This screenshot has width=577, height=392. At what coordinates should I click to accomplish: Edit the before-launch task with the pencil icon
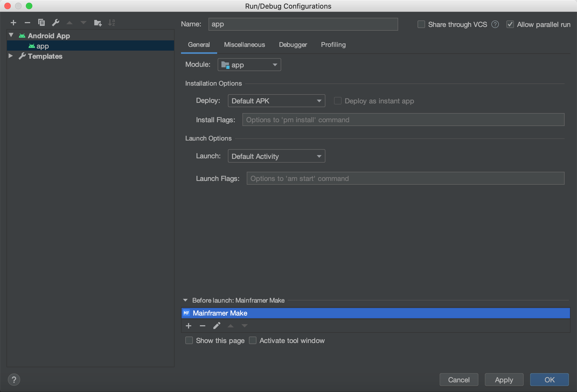point(217,326)
